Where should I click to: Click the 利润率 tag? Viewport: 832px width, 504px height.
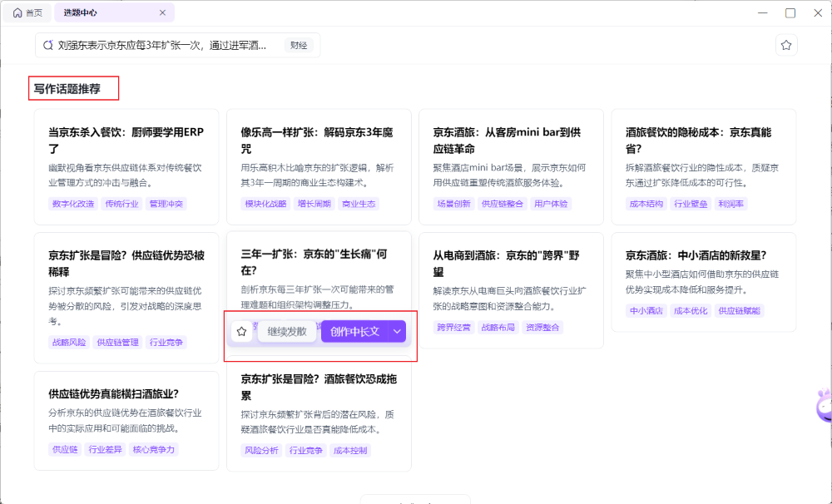coord(731,204)
